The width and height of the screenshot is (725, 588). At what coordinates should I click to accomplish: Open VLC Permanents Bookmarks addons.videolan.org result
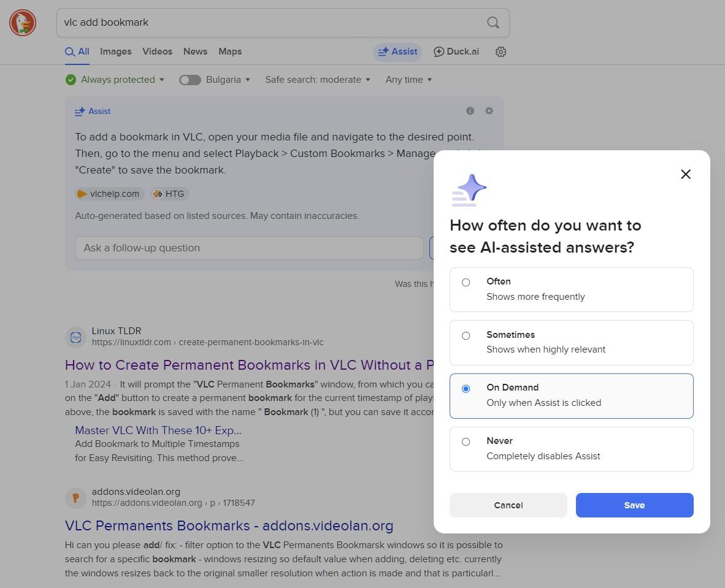tap(229, 525)
